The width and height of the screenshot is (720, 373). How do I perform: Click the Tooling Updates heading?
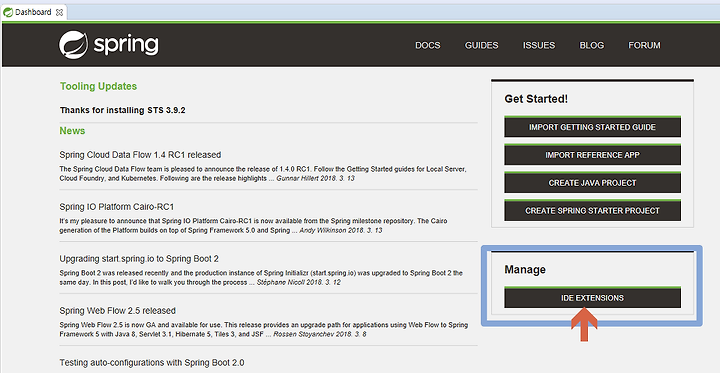(x=98, y=86)
